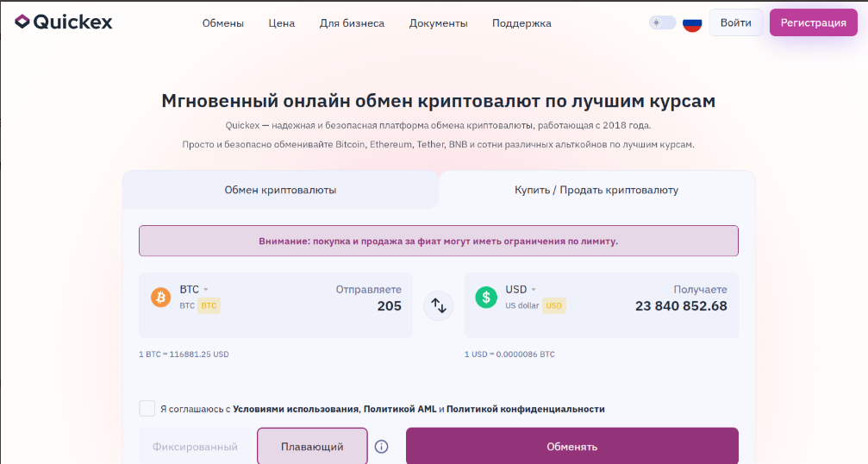This screenshot has width=868, height=464.
Task: Swap currencies with the arrows icon
Action: pos(439,305)
